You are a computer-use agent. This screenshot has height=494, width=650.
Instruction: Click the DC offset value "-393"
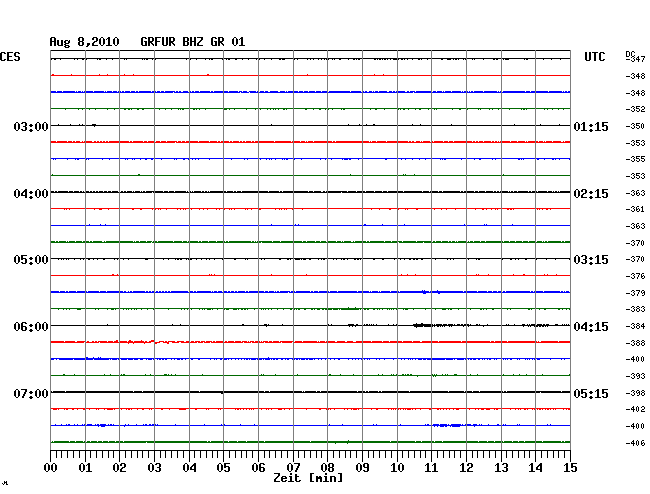635,376
